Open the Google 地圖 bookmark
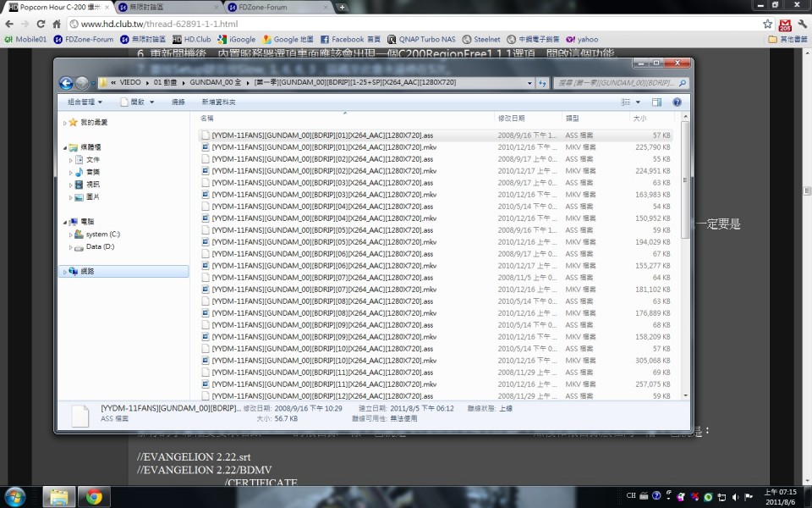The height and width of the screenshot is (508, 812). (288, 40)
